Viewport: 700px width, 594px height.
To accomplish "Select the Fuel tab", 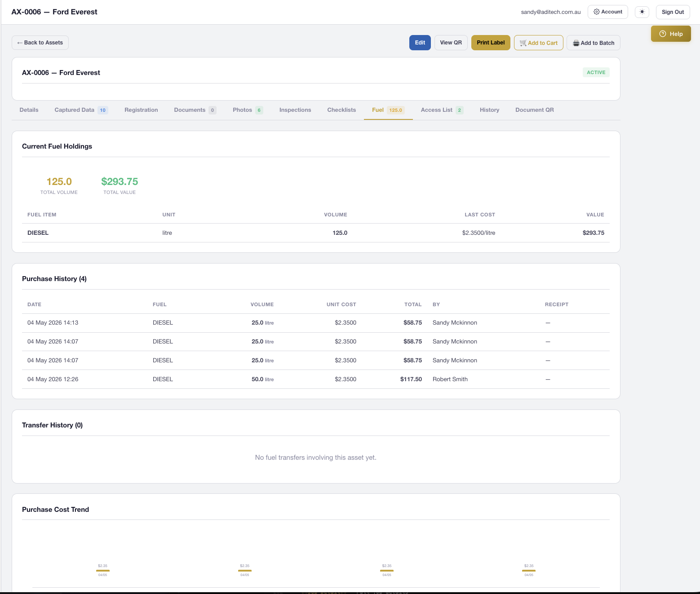I will 388,110.
